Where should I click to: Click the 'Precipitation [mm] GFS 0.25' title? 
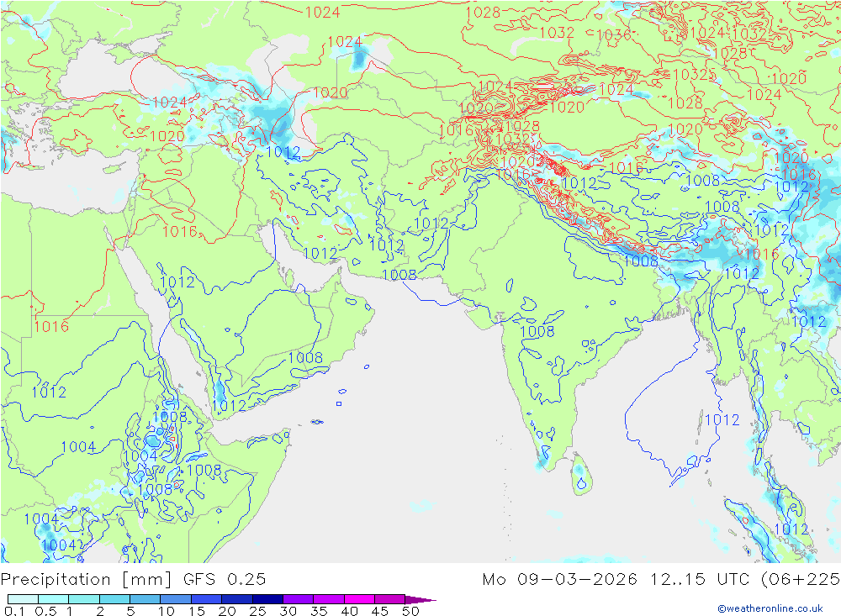pos(133,580)
